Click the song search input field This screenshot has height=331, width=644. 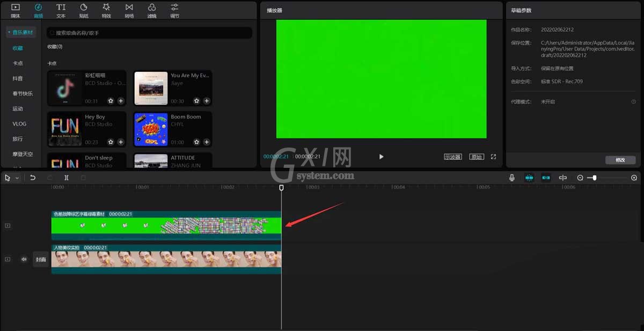(149, 33)
